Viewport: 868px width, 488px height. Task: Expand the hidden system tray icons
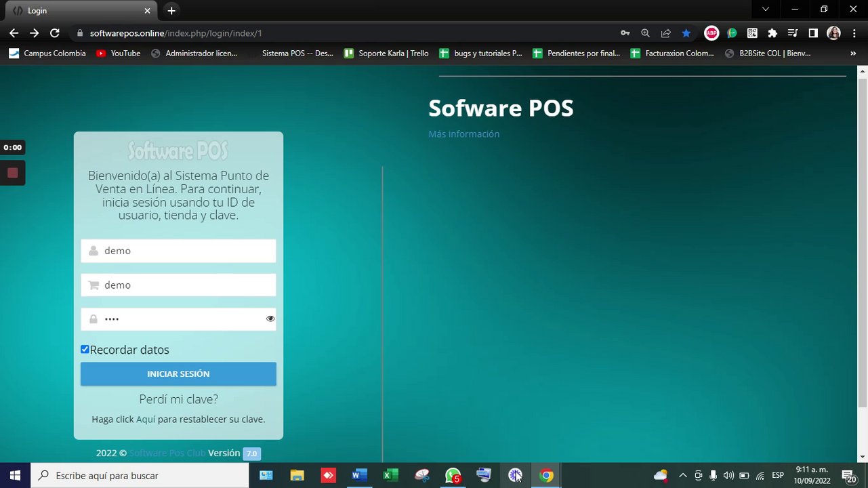(682, 475)
